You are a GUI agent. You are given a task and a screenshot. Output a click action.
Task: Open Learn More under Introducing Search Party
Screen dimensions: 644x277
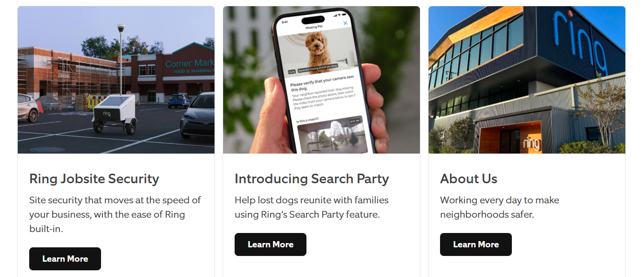tap(271, 244)
